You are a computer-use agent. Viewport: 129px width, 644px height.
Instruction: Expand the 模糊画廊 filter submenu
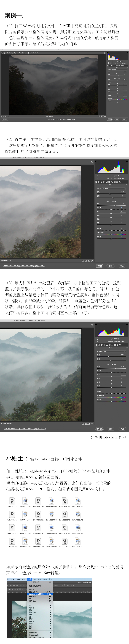point(40,612)
